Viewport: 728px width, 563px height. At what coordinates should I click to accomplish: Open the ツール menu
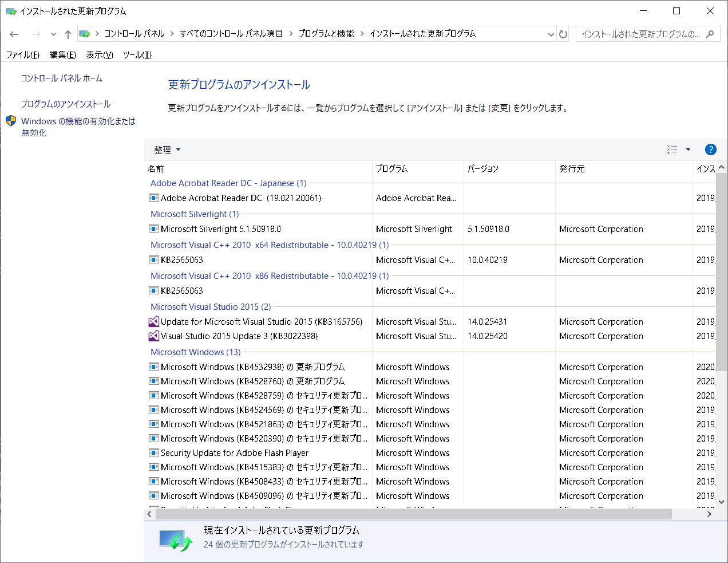[137, 54]
